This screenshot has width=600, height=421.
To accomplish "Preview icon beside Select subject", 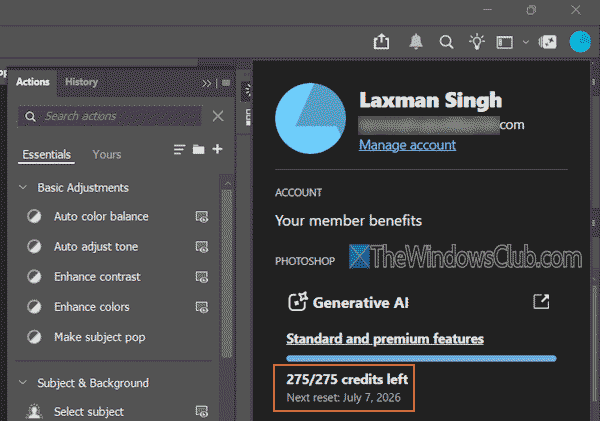I will click(x=202, y=412).
